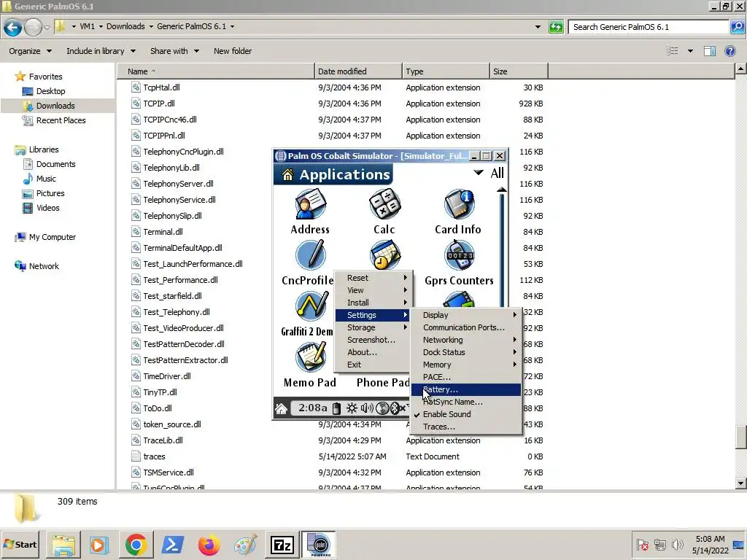Open the calendar and clock app icon
This screenshot has width=747, height=560.
(x=384, y=254)
